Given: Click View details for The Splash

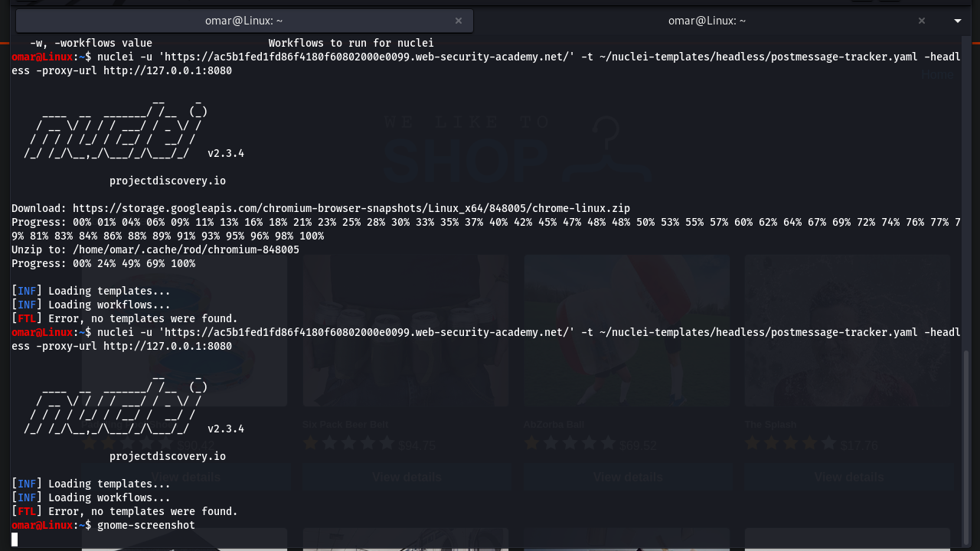Looking at the screenshot, I should tap(848, 477).
